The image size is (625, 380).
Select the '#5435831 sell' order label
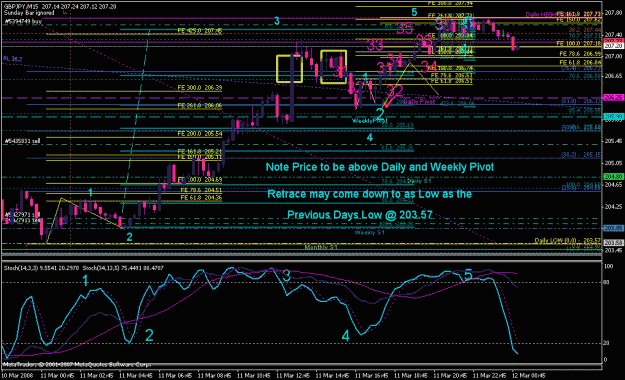tap(22, 141)
